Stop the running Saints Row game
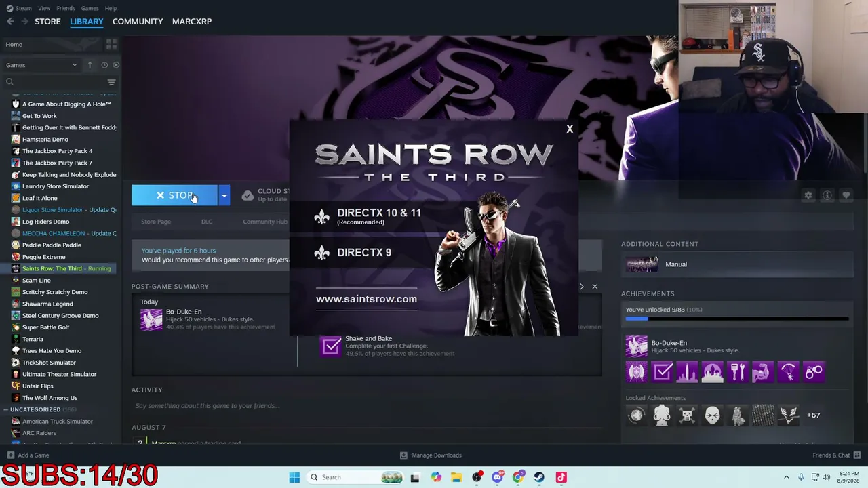The image size is (868, 488). click(x=174, y=195)
